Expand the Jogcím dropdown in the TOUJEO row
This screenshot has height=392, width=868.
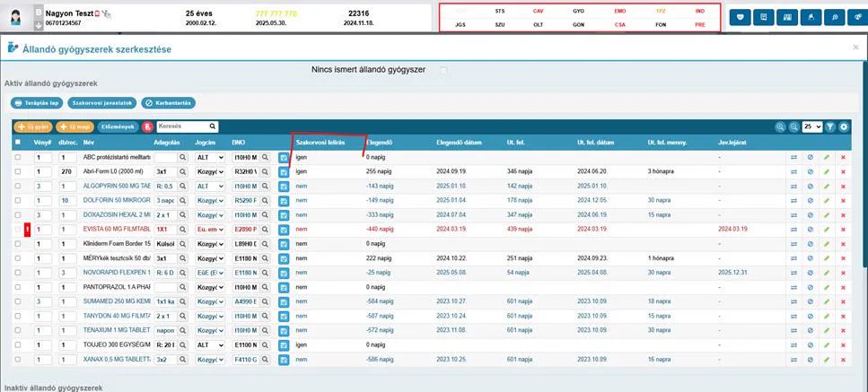tap(210, 344)
